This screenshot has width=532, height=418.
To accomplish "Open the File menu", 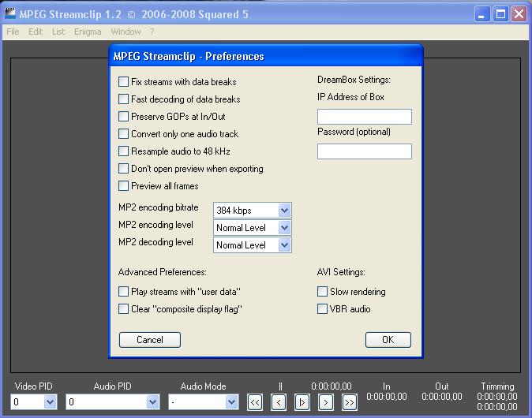I will pos(13,32).
